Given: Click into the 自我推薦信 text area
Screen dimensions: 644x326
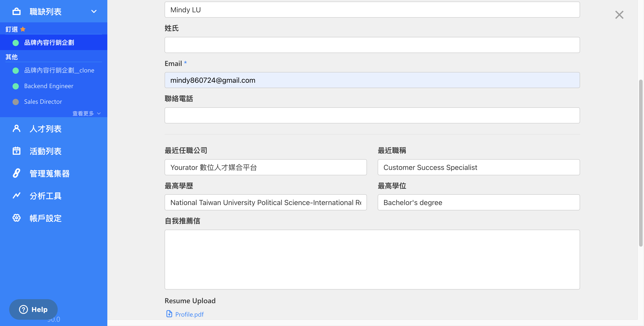Looking at the screenshot, I should (x=372, y=259).
